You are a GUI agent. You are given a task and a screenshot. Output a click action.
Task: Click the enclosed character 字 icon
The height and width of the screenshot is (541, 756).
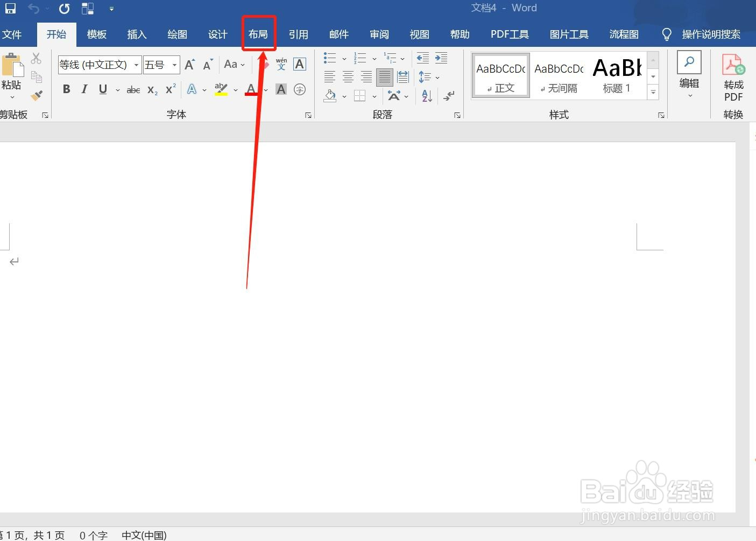(300, 89)
